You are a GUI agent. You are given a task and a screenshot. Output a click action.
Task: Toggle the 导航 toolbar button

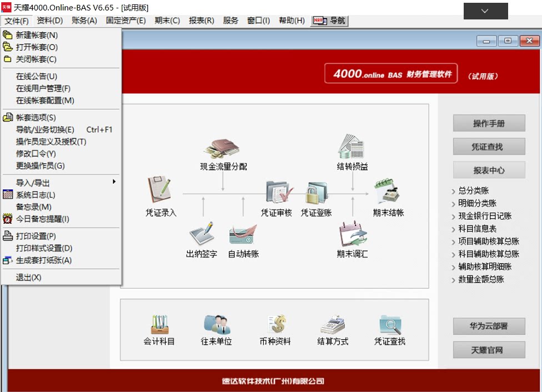[x=329, y=21]
